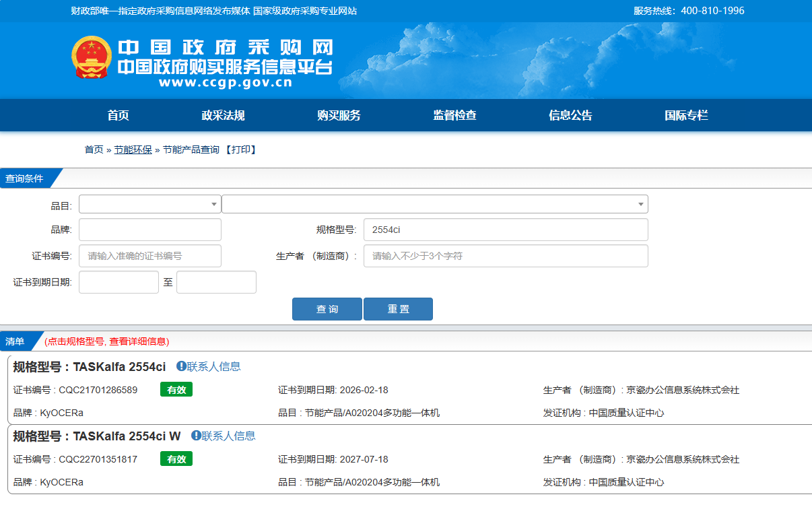This screenshot has height=507, width=812.
Task: Click certificate number CQC22701351817
Action: 98,459
